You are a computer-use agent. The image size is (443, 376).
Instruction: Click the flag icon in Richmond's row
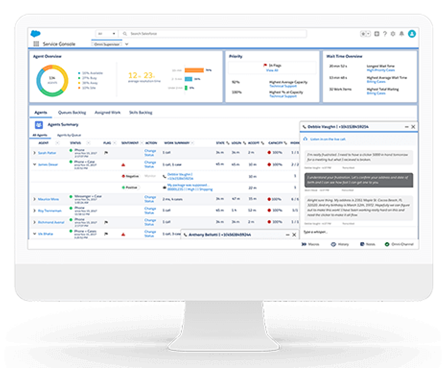point(106,222)
